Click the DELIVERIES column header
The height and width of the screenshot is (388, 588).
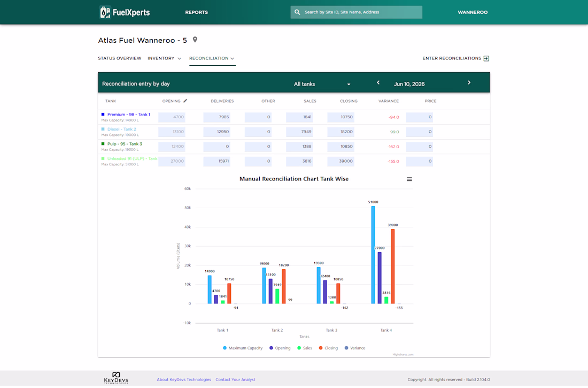tap(222, 101)
